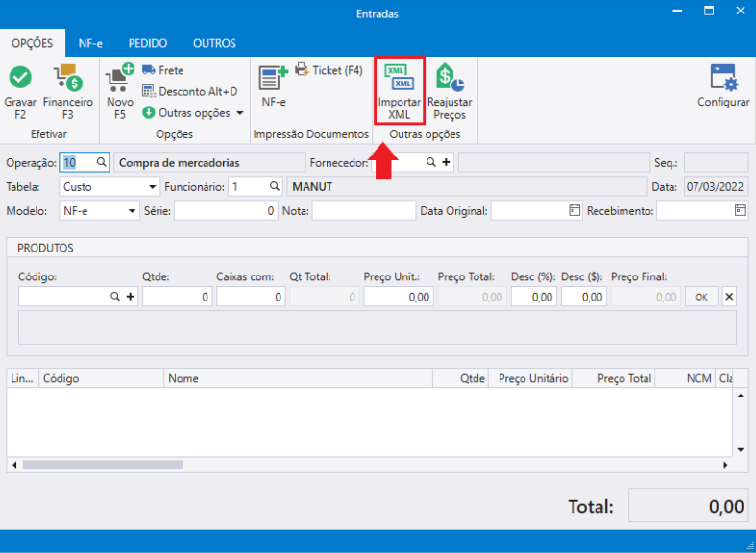Viewport: 756px width, 553px height.
Task: Click Importar XML icon
Action: click(x=400, y=77)
